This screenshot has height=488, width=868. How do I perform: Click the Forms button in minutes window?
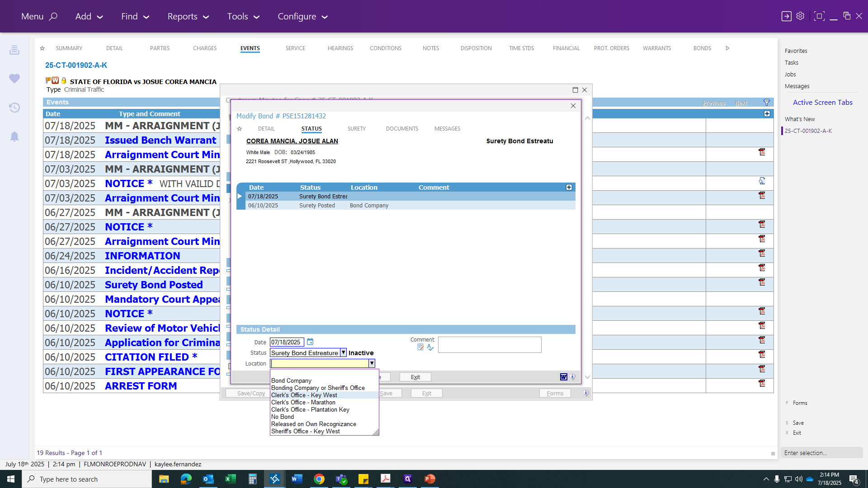[555, 393]
